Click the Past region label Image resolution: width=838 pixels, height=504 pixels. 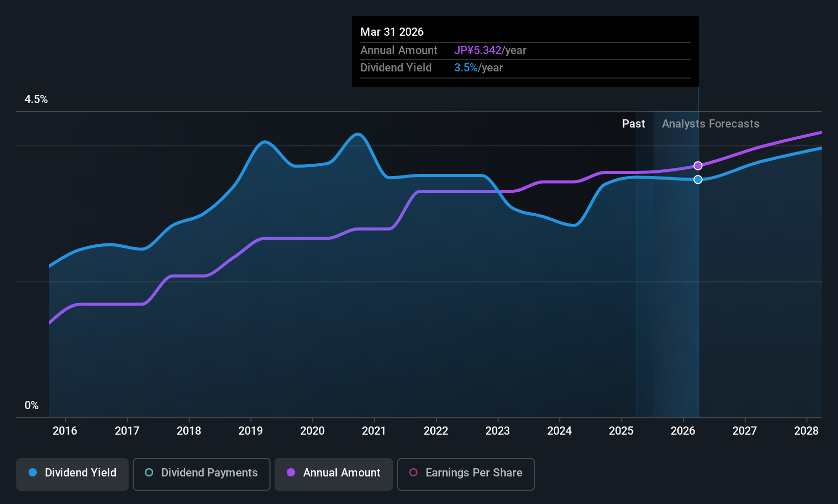click(x=633, y=124)
